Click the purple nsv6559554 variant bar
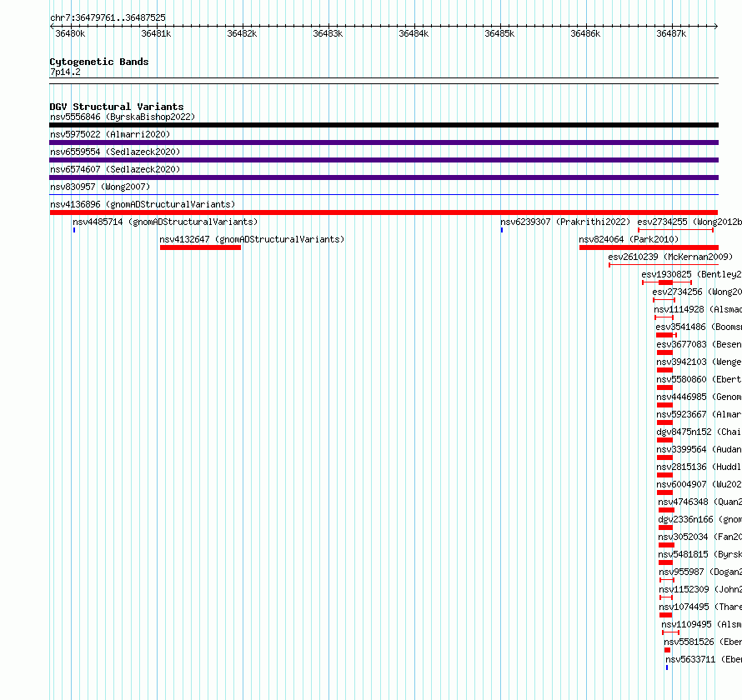The image size is (742, 700). (384, 160)
